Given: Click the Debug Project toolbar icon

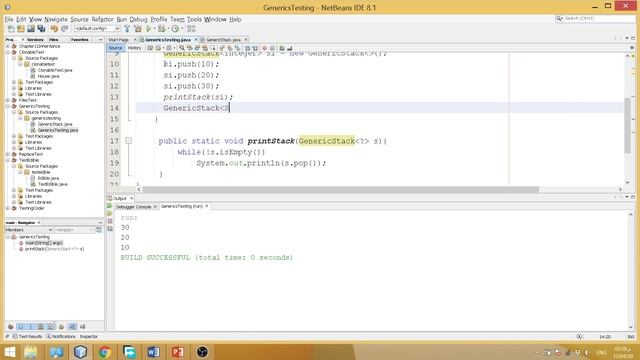Looking at the screenshot, I should (x=162, y=29).
